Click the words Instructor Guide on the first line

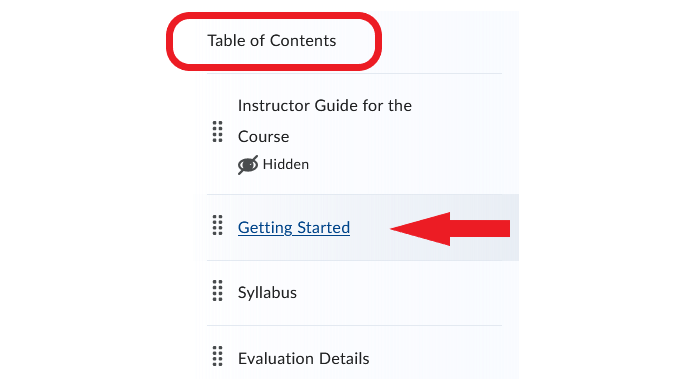pos(298,106)
